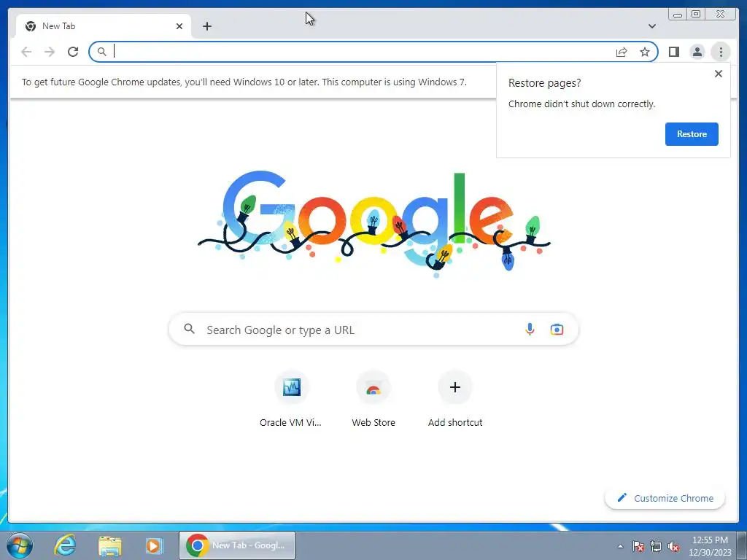Click the Action Center flag icon
Screen dimensions: 747x560
pyautogui.click(x=638, y=546)
